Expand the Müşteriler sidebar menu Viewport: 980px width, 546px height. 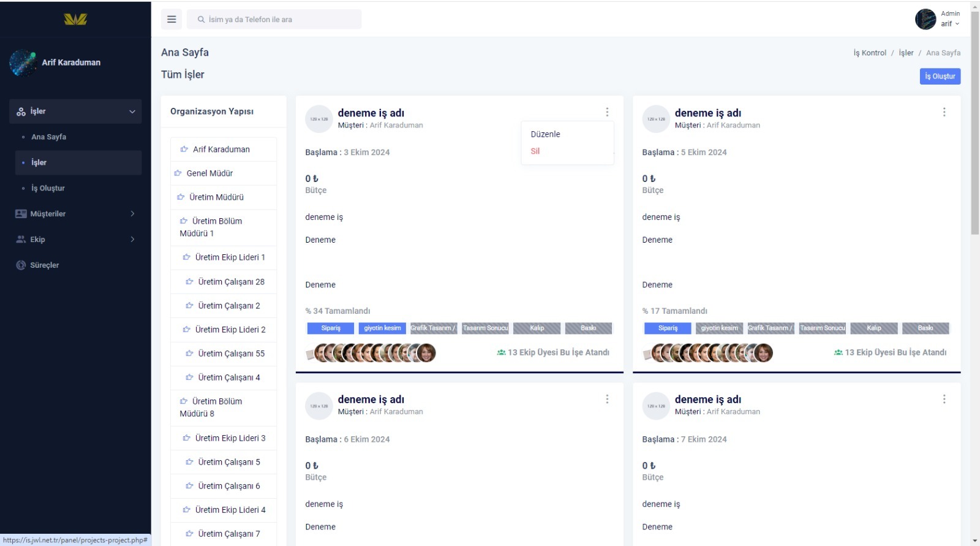point(132,214)
